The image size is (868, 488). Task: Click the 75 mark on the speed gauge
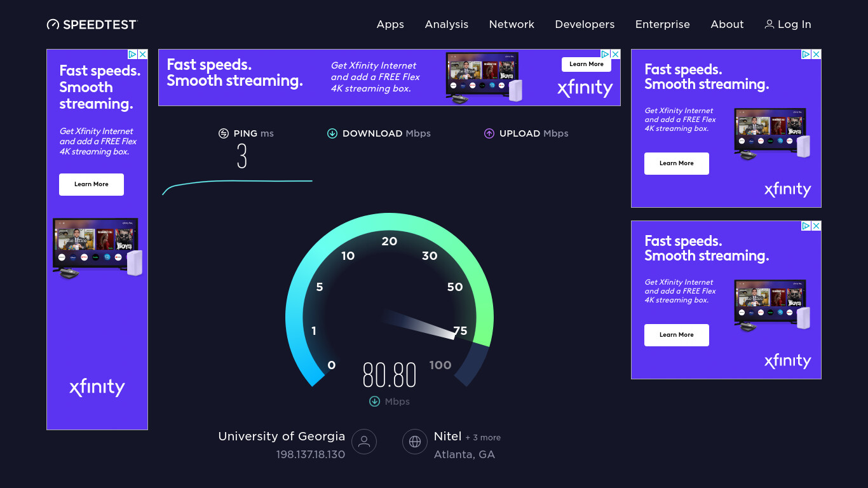(460, 330)
